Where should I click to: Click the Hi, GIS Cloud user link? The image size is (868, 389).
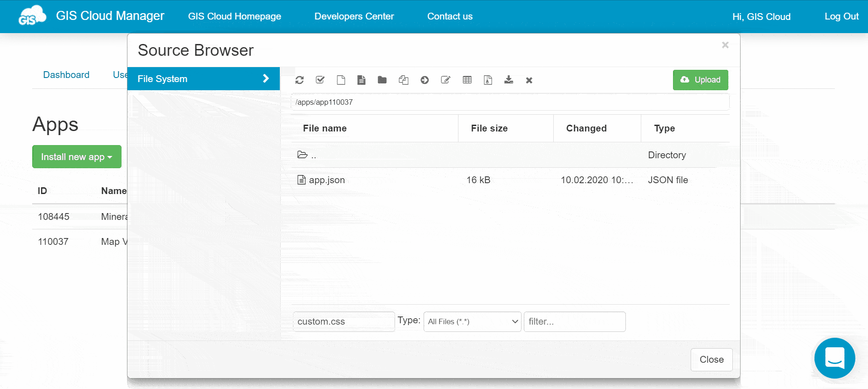[761, 17]
